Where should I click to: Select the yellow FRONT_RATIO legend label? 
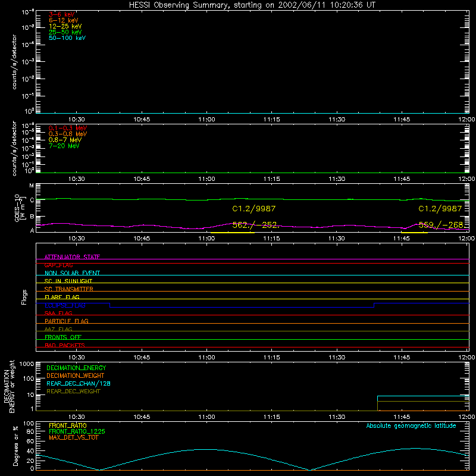click(68, 425)
